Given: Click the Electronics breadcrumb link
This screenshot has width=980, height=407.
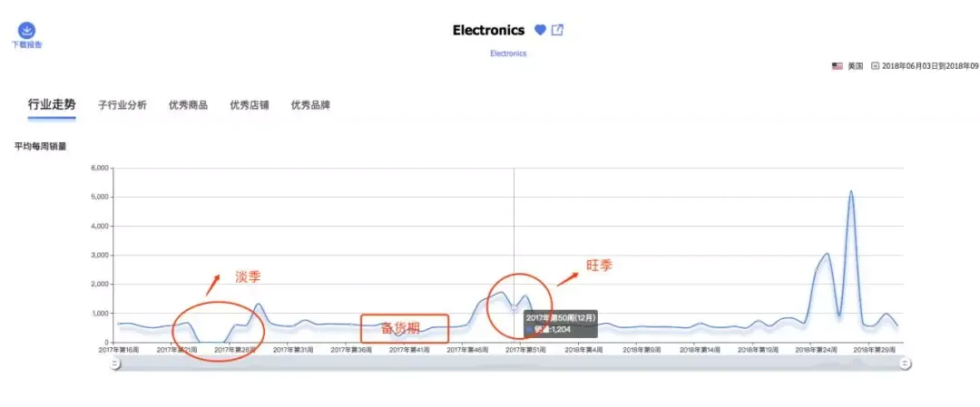Looking at the screenshot, I should [508, 53].
